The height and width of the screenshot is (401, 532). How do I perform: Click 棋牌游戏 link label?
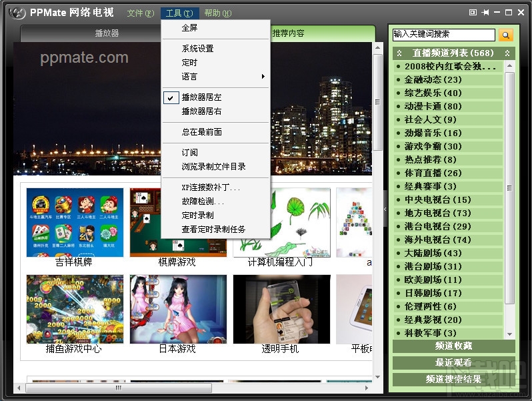coord(177,262)
